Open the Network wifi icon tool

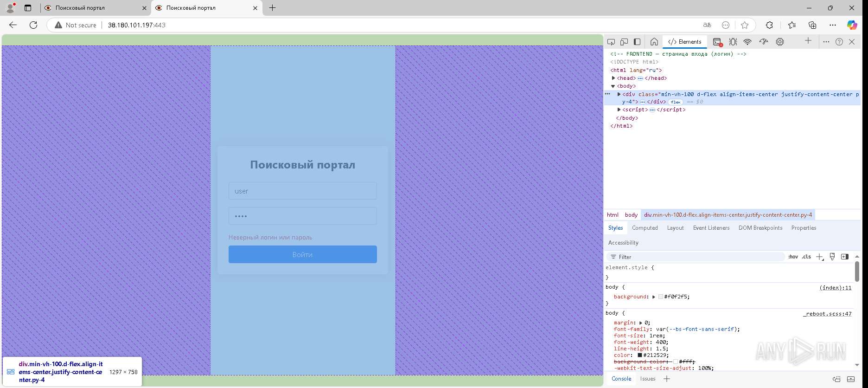pyautogui.click(x=747, y=42)
